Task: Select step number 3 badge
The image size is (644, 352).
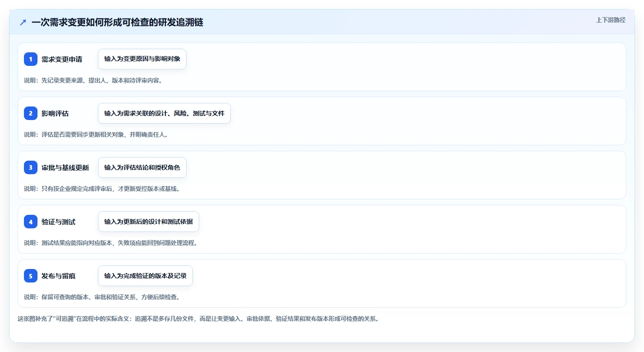Action: [31, 167]
